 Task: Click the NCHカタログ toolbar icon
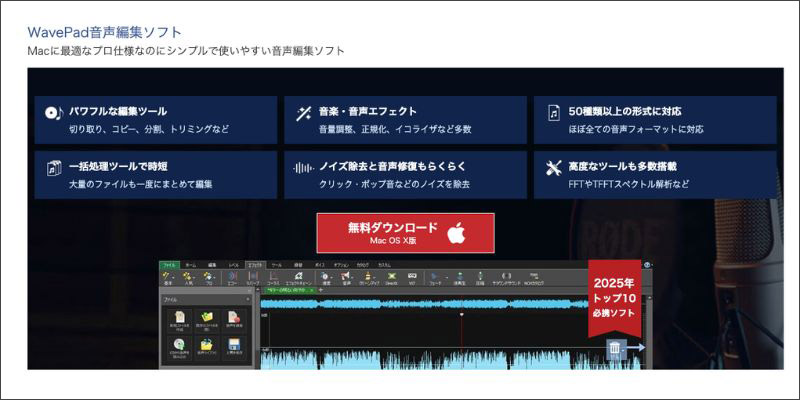pyautogui.click(x=534, y=278)
